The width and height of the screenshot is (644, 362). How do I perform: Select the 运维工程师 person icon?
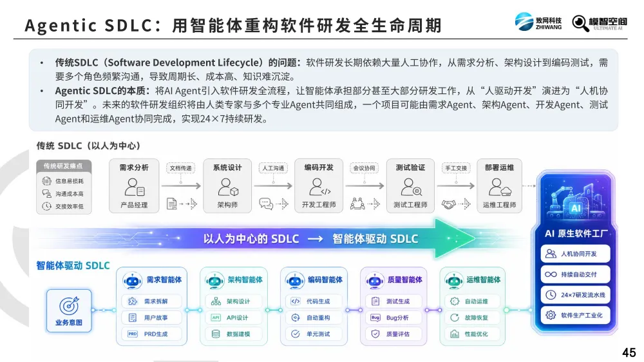[500, 187]
